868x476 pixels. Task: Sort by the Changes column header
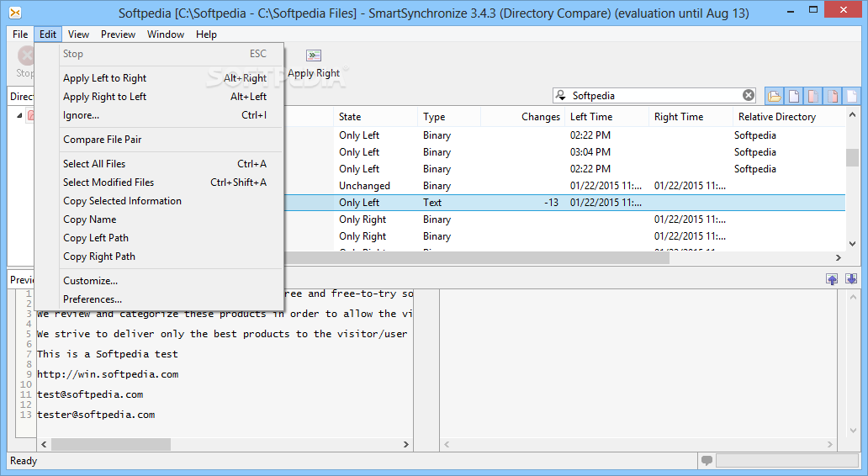(x=522, y=117)
